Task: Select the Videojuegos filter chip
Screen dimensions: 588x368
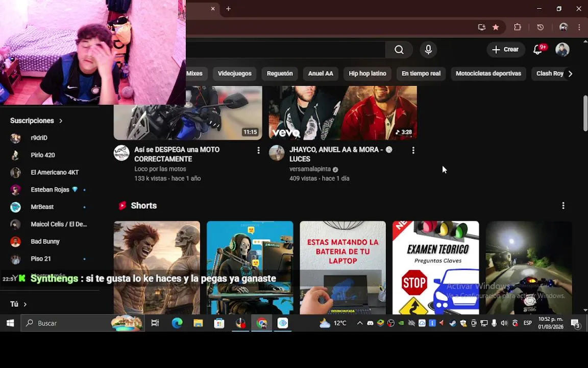Action: click(235, 74)
